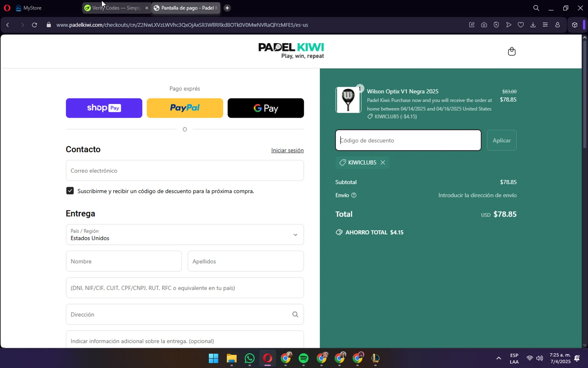Image resolution: width=588 pixels, height=368 pixels.
Task: Reload the checkout page
Action: (x=34, y=25)
